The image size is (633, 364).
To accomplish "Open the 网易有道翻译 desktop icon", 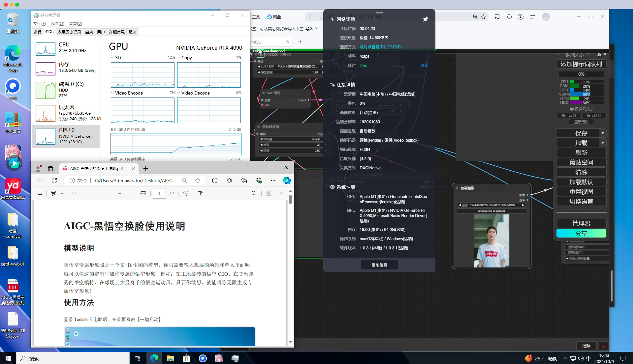I will point(13,189).
